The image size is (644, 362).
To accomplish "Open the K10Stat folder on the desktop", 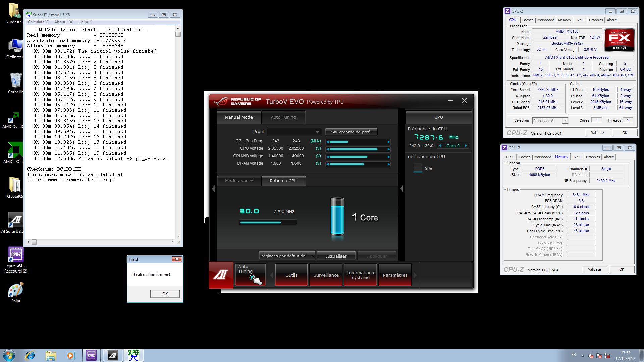I will pyautogui.click(x=14, y=188).
